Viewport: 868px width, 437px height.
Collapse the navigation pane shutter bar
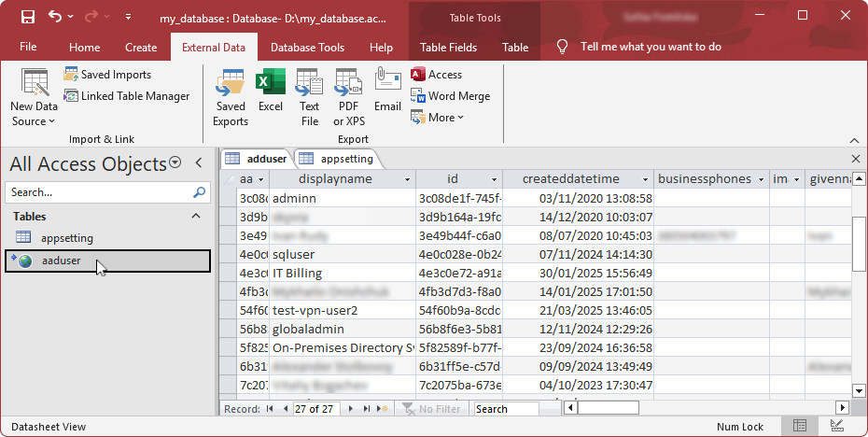(200, 162)
